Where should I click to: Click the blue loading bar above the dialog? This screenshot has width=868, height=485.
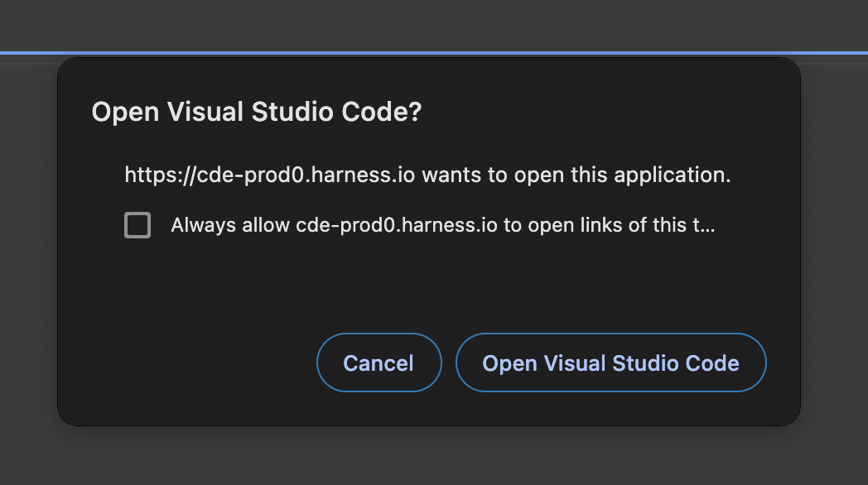coord(434,53)
